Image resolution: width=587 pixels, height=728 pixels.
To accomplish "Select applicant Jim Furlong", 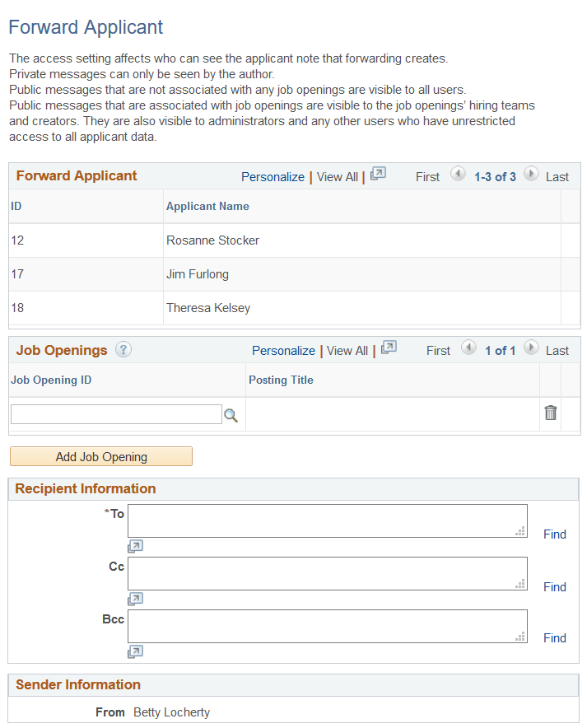I will (197, 273).
